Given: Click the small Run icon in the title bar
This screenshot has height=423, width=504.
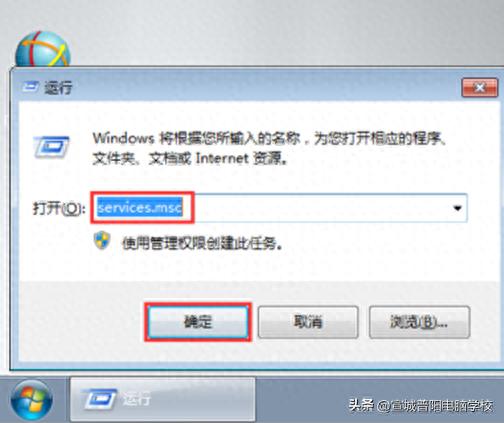Looking at the screenshot, I should 30,87.
